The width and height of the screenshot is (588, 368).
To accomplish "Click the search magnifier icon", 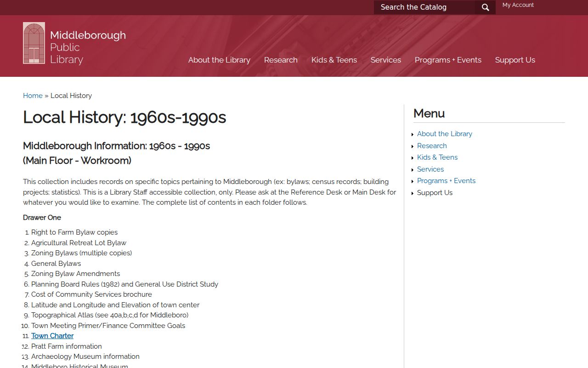I will click(x=485, y=7).
